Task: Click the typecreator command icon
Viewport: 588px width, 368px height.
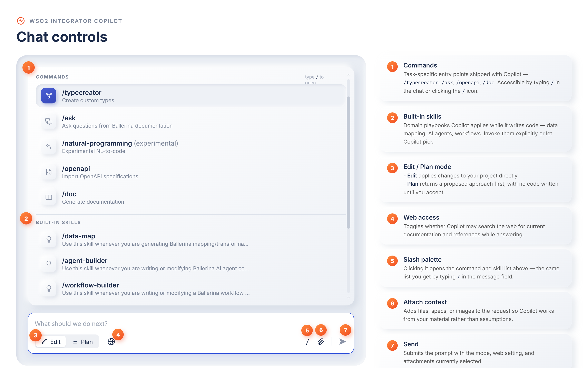Action: tap(49, 96)
